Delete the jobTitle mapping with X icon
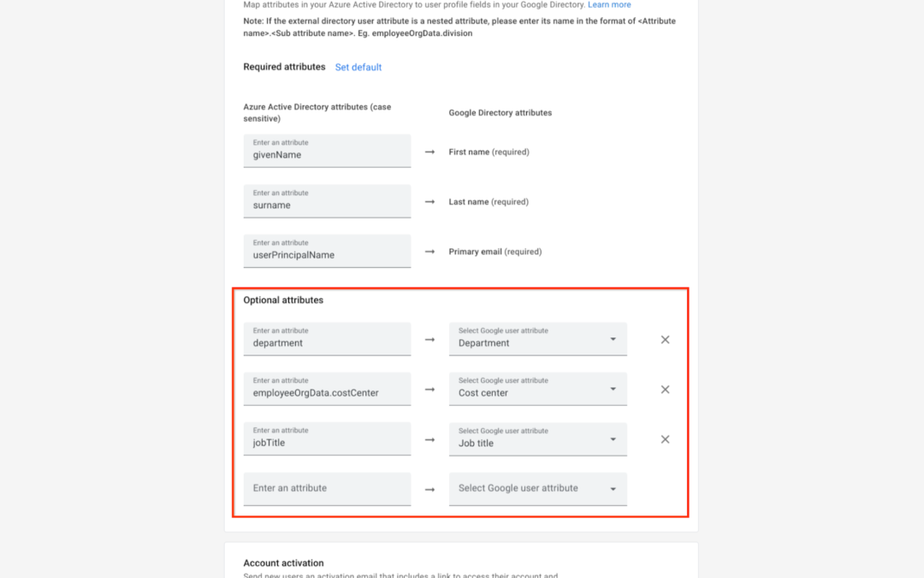 pyautogui.click(x=665, y=439)
